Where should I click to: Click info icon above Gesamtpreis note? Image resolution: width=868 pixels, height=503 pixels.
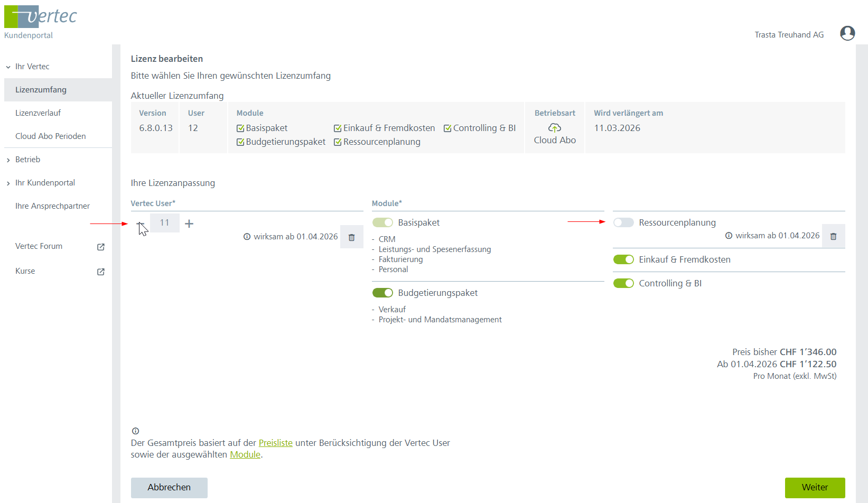click(x=135, y=431)
